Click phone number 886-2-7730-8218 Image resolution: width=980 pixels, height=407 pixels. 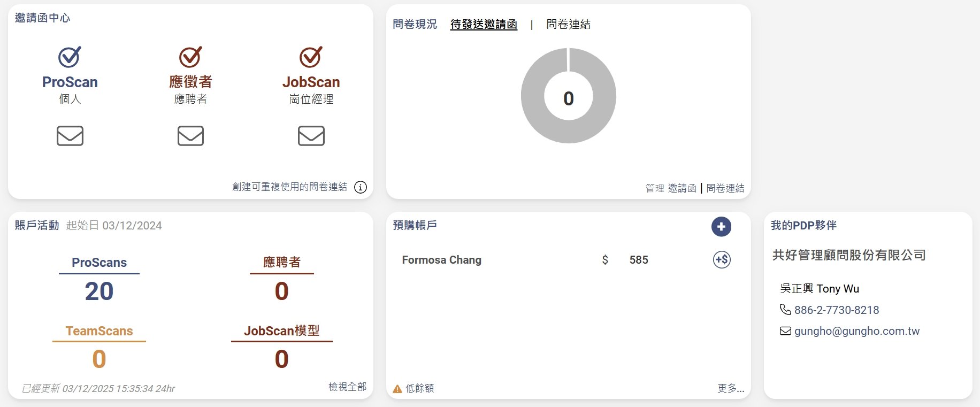tap(836, 310)
